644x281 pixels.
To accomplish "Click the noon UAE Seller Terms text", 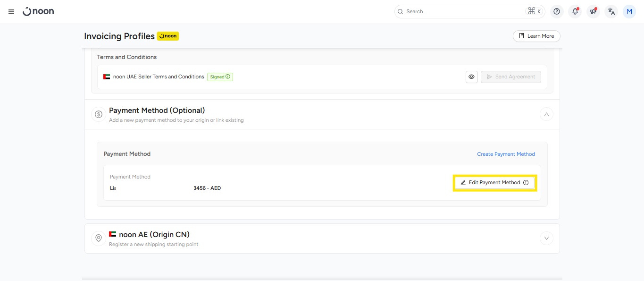I will pyautogui.click(x=159, y=77).
